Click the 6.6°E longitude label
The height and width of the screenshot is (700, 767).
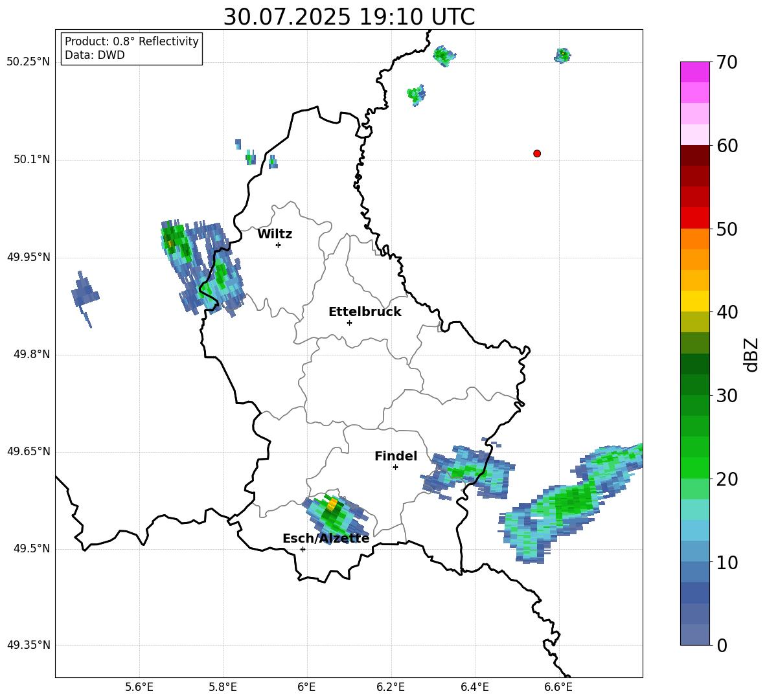click(558, 687)
